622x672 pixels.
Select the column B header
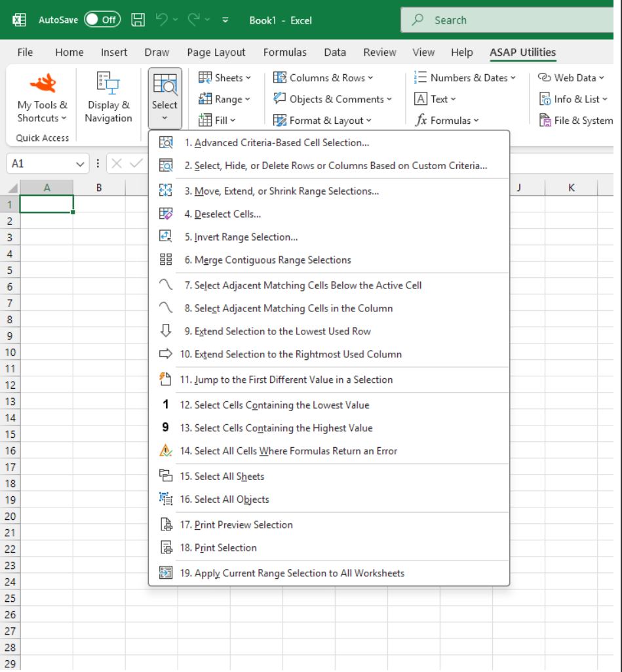point(99,188)
